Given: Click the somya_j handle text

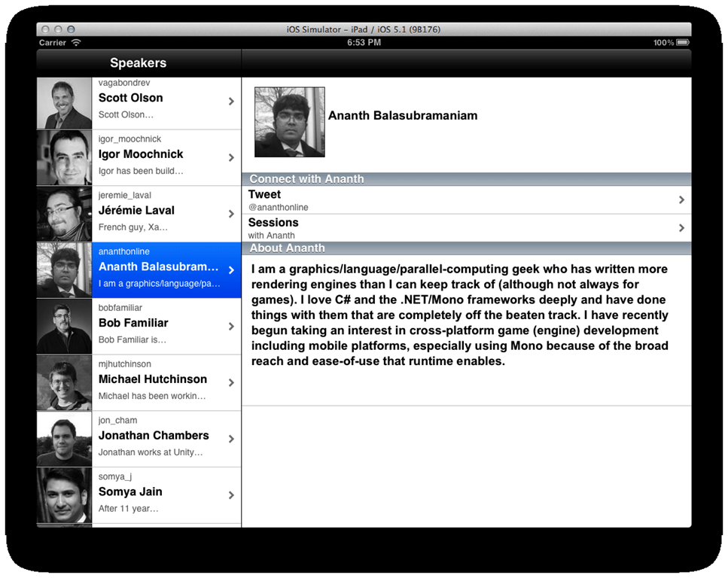Looking at the screenshot, I should 114,476.
